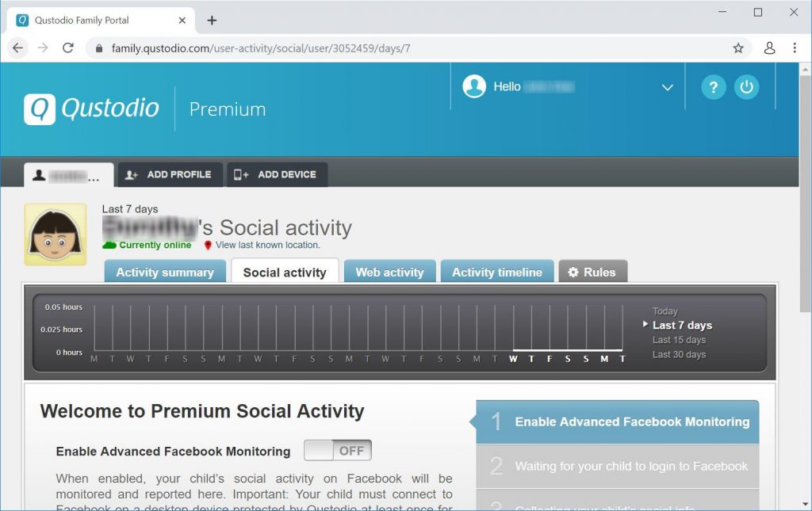Image resolution: width=812 pixels, height=511 pixels.
Task: Open the Rules tab
Action: tap(593, 272)
